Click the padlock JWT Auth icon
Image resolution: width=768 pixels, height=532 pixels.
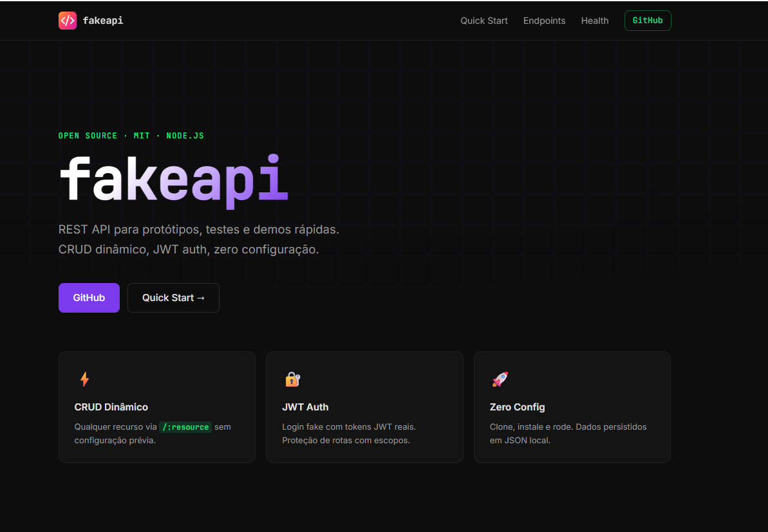pos(293,380)
